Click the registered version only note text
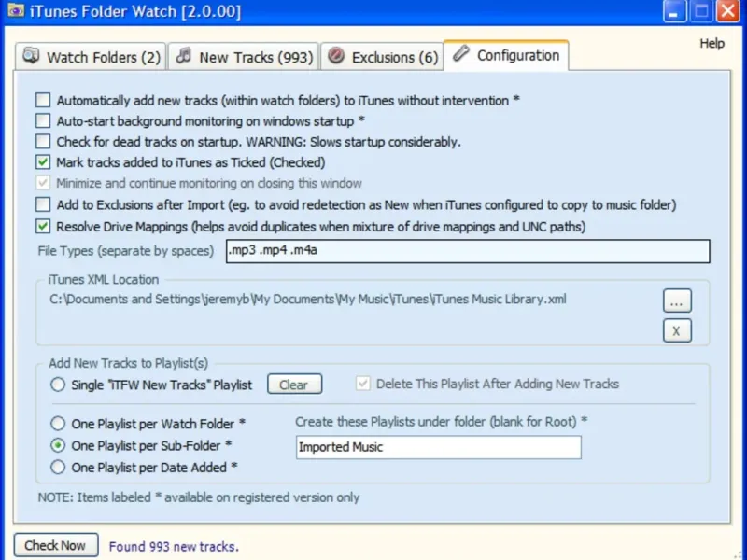This screenshot has height=560, width=747. (199, 497)
